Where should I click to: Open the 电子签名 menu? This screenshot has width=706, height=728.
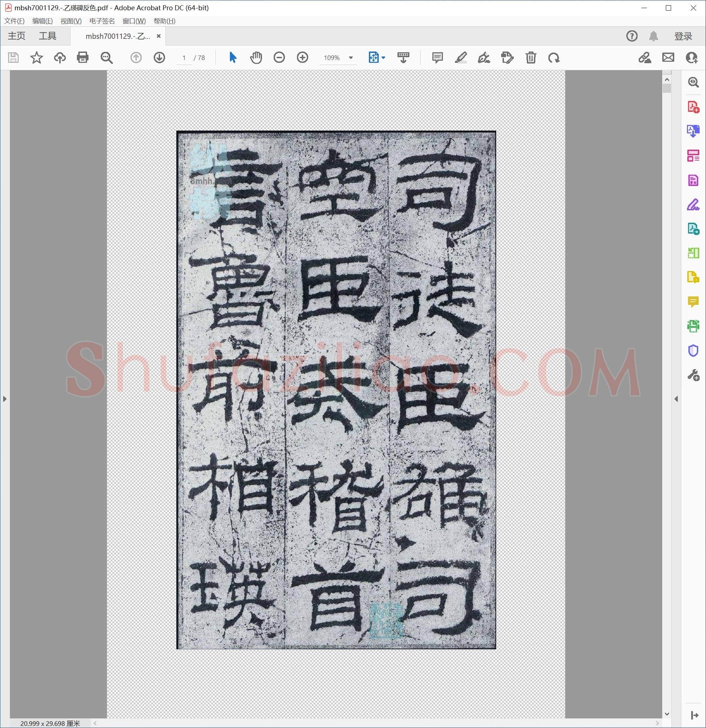pyautogui.click(x=102, y=21)
